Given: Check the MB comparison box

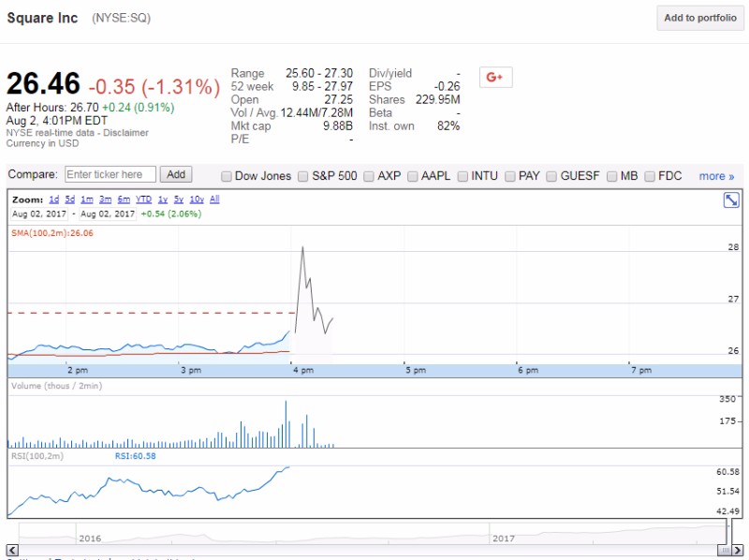Looking at the screenshot, I should 611,176.
